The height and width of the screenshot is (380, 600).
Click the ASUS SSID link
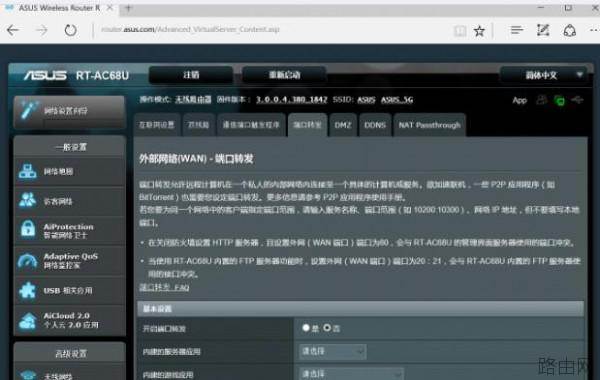click(x=366, y=100)
